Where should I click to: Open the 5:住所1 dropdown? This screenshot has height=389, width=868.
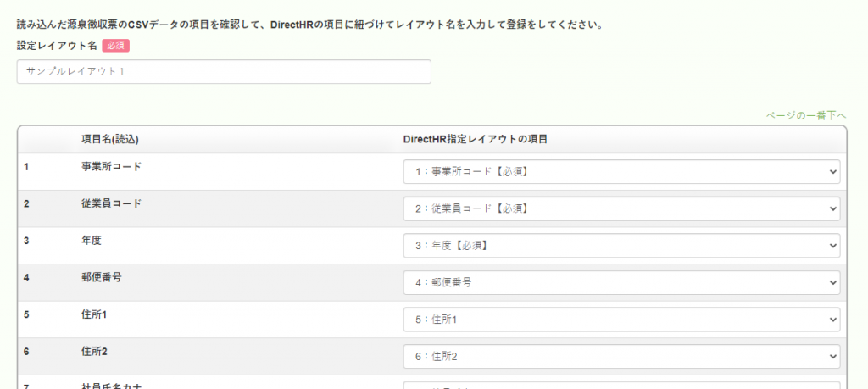(621, 320)
